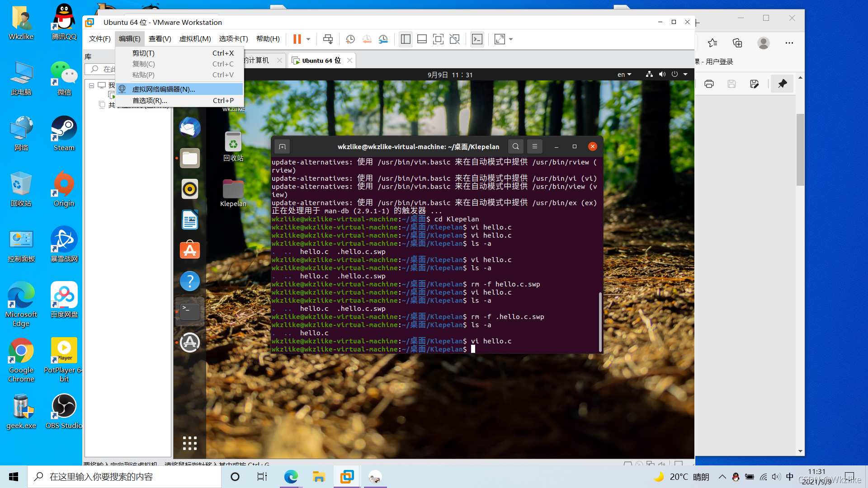Viewport: 868px width, 488px height.
Task: Open the 虚拟机(M) menu
Action: click(x=195, y=39)
